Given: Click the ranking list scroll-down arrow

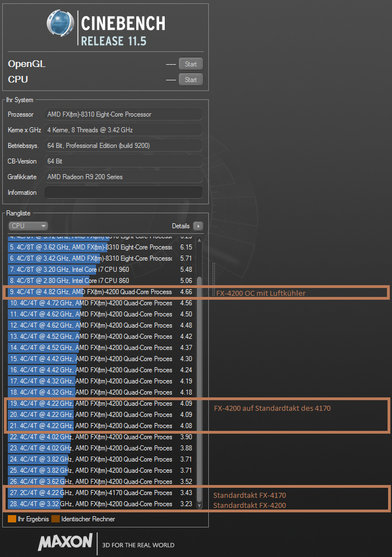Looking at the screenshot, I should pyautogui.click(x=199, y=505).
